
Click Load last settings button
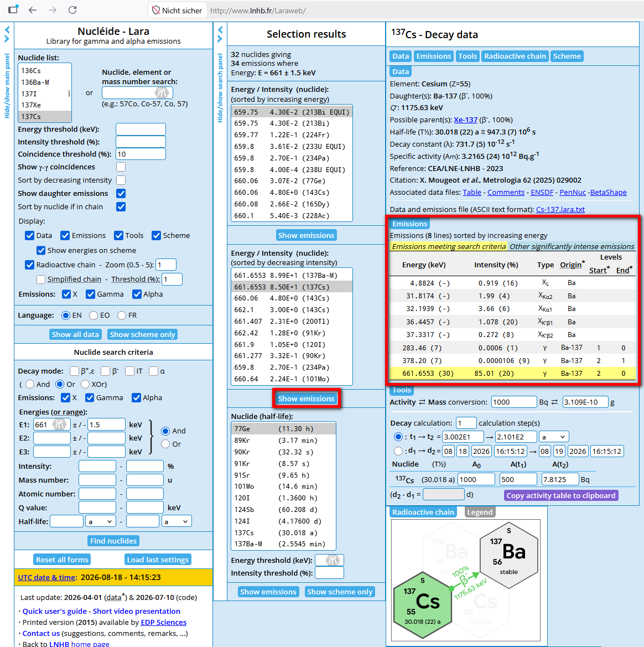[x=158, y=560]
